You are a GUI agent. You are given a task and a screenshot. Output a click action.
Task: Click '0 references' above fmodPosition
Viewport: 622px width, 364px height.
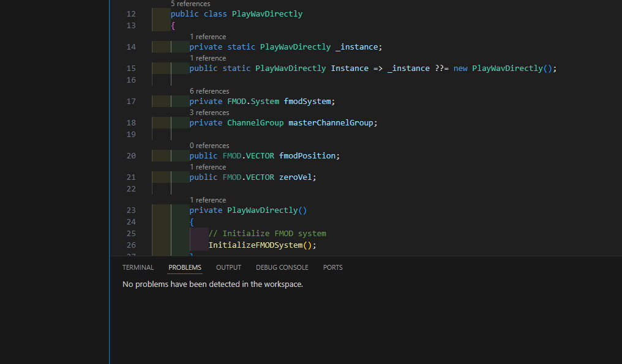click(x=209, y=146)
